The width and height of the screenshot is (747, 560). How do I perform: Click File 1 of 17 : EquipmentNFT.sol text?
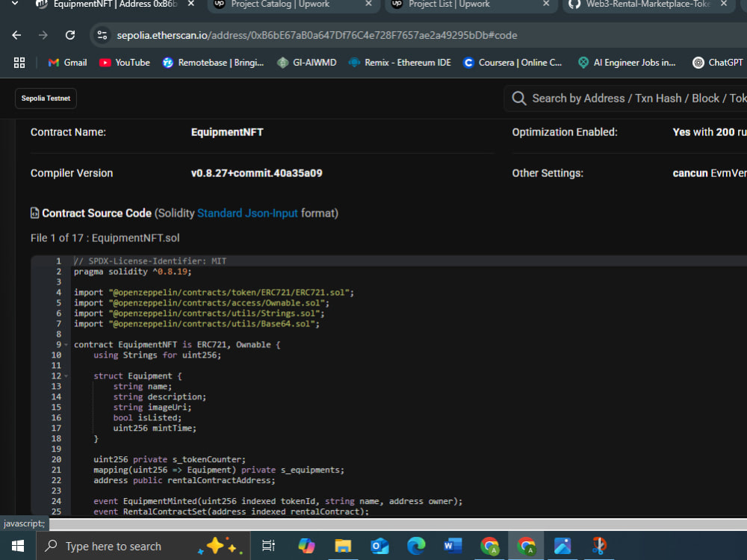(105, 238)
